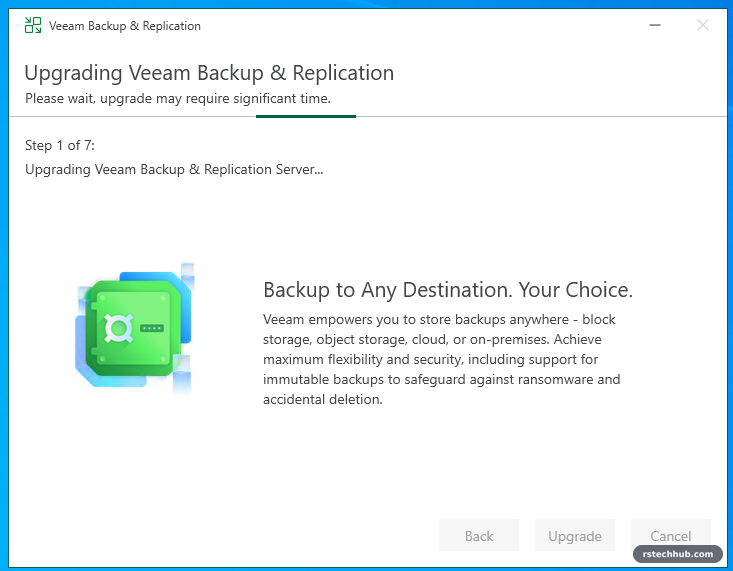Close the Veeam setup window
This screenshot has height=571, width=733.
coord(703,25)
